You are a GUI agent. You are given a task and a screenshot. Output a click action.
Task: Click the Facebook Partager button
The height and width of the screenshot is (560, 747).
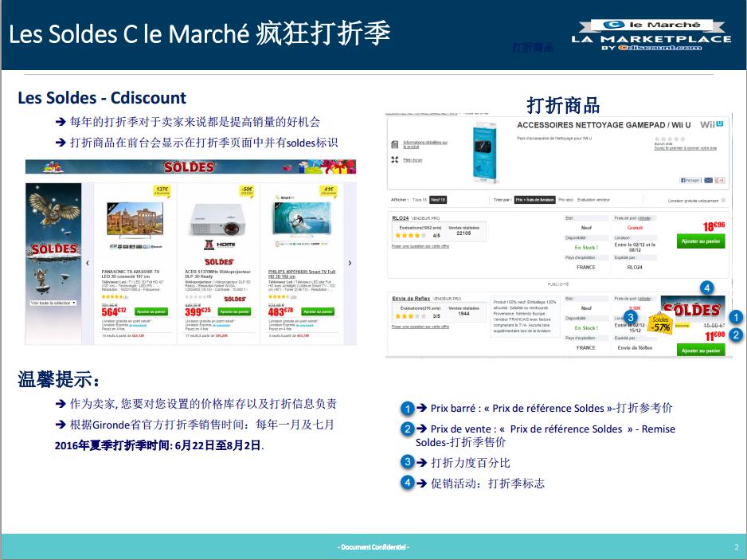coord(690,180)
